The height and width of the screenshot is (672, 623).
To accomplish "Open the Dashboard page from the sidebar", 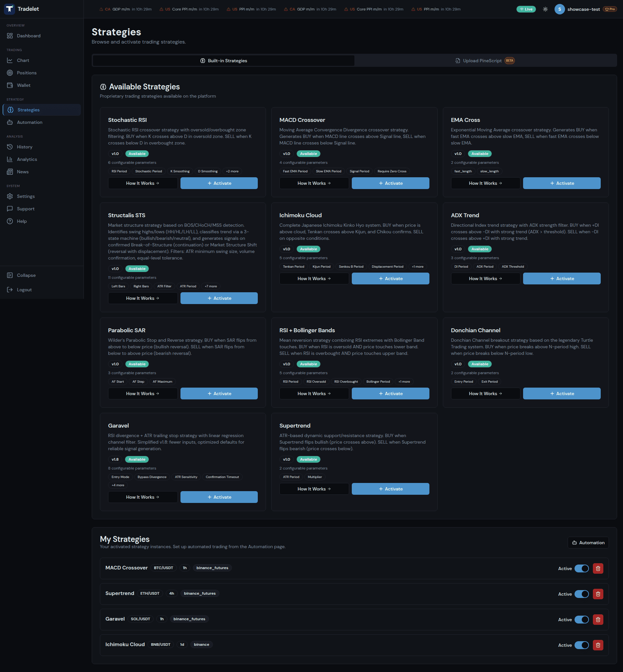I will tap(28, 36).
